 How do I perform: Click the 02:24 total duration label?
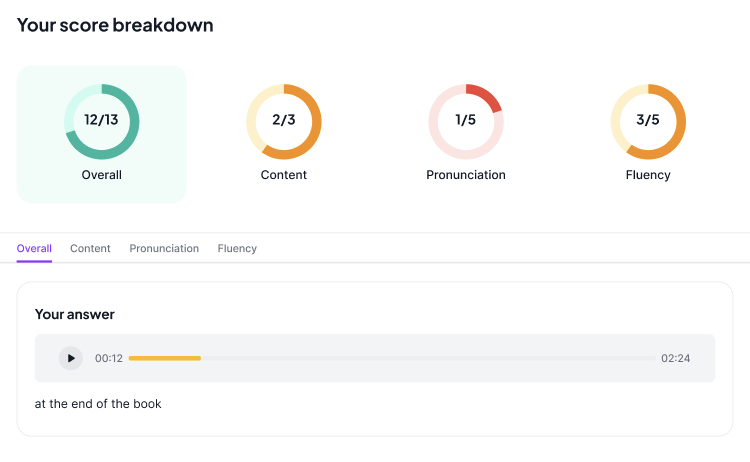(x=675, y=358)
